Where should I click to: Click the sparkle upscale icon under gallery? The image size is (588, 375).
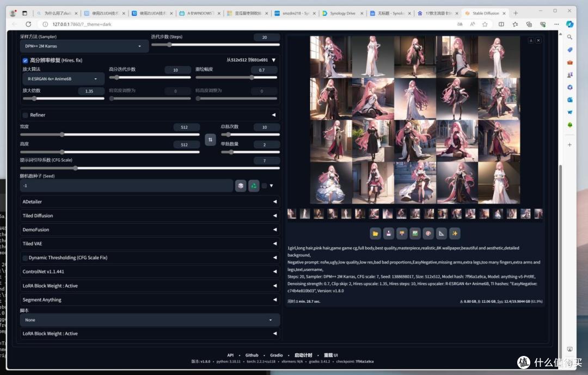pyautogui.click(x=455, y=233)
